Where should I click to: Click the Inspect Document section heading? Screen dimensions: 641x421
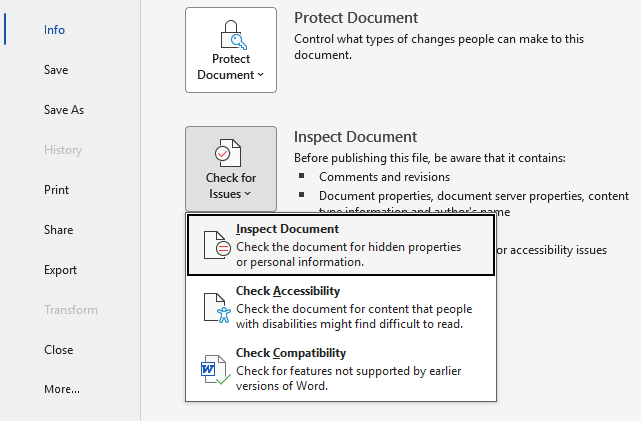click(355, 137)
